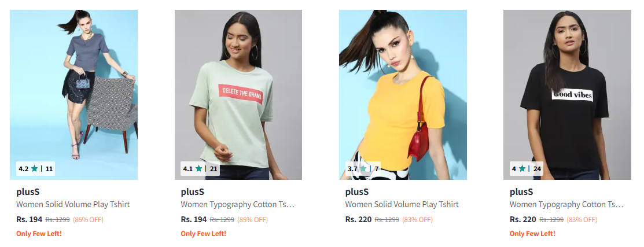Click Rs. 194 price of first product
Image resolution: width=644 pixels, height=247 pixels.
pos(29,219)
